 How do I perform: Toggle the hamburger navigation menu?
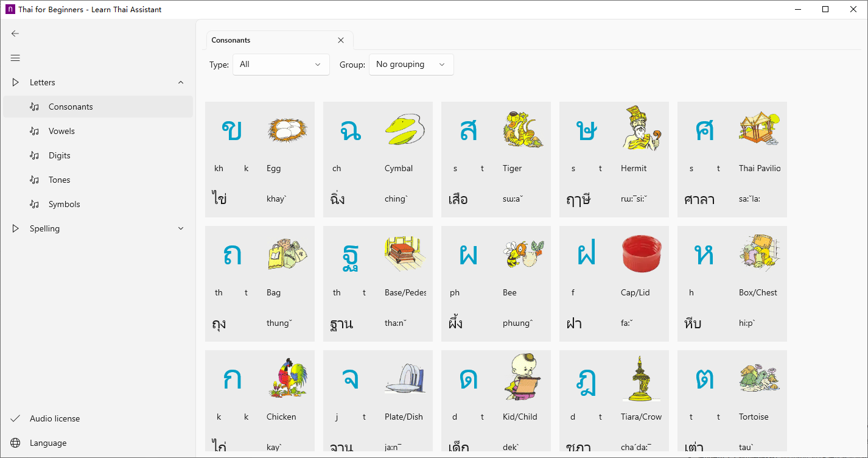pos(15,58)
